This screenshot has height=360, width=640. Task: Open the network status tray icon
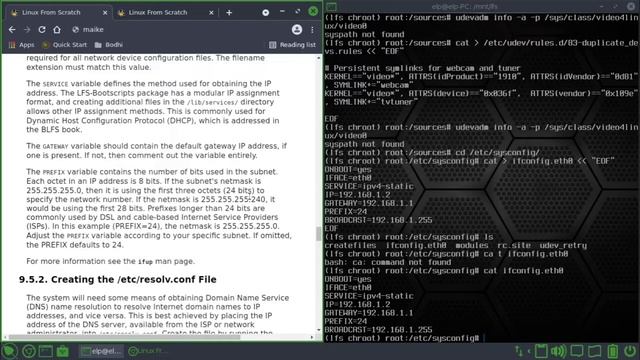click(x=519, y=351)
